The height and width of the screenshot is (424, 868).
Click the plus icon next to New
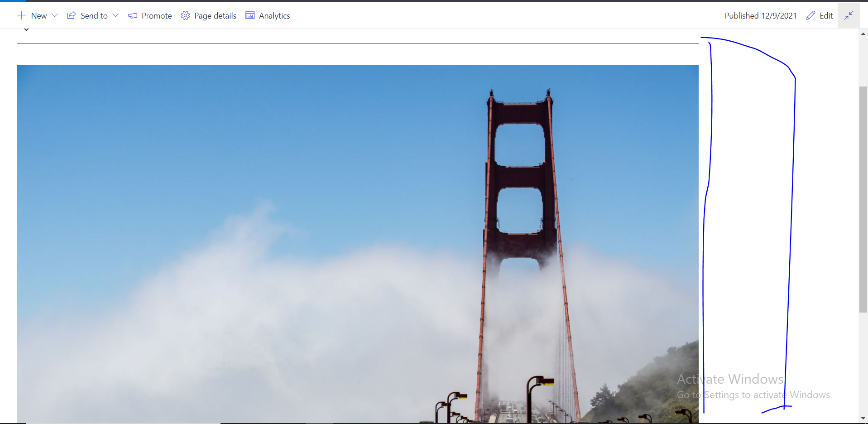(x=21, y=15)
